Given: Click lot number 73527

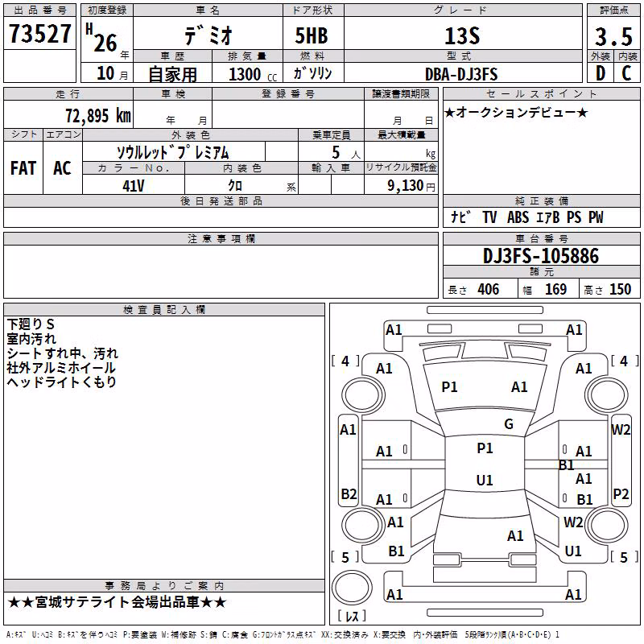Looking at the screenshot, I should pos(39,34).
